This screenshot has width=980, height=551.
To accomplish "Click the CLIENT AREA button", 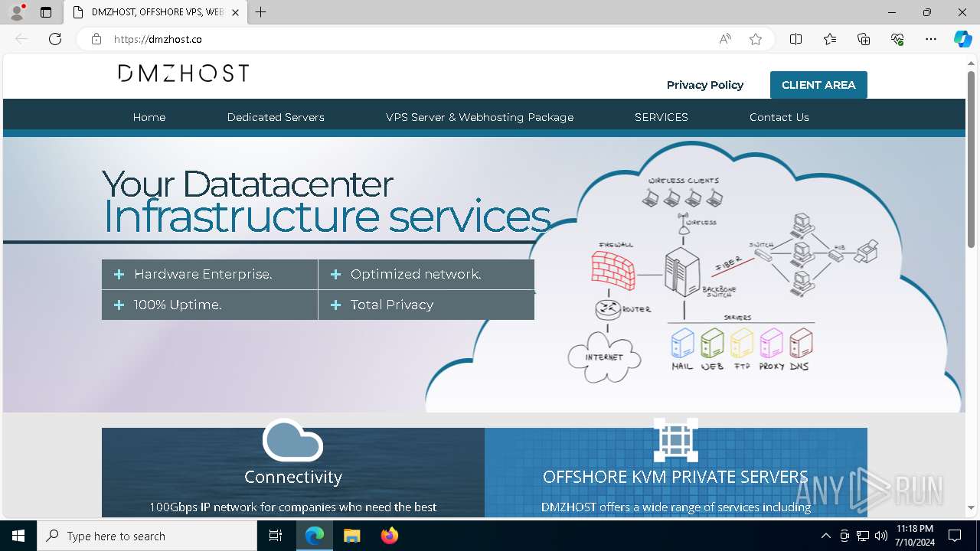I will coord(818,85).
